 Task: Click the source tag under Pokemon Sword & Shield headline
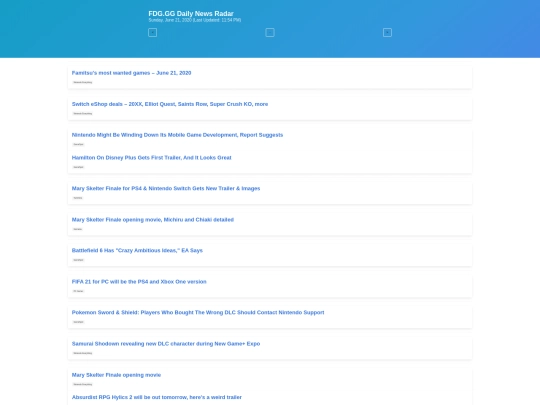(79, 322)
